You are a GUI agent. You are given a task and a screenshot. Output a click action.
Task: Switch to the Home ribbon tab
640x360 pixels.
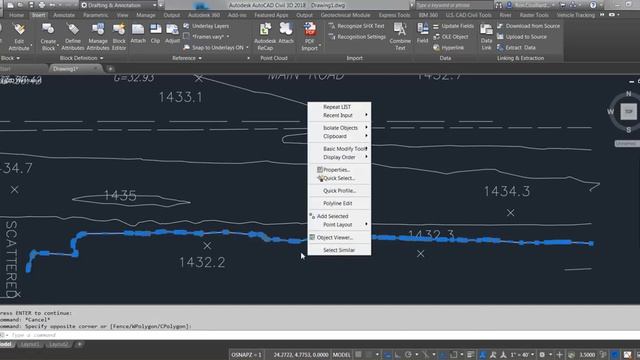(16, 15)
